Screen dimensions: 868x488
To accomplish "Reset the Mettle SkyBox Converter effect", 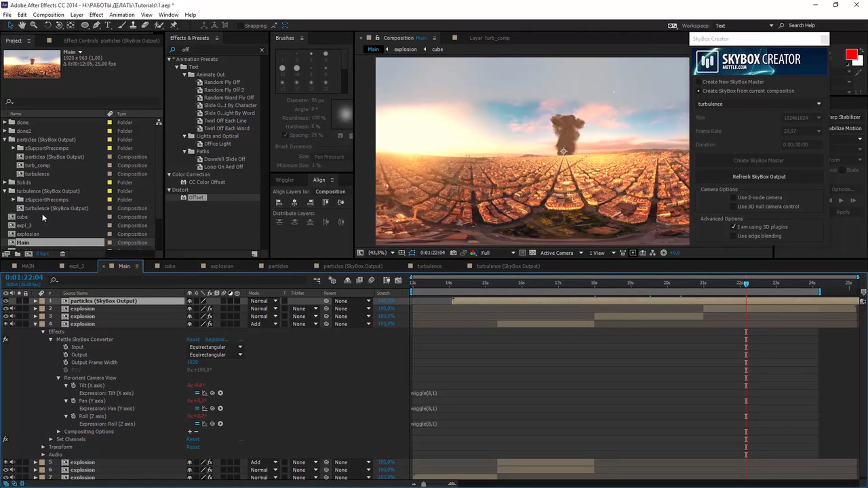I will coord(193,339).
